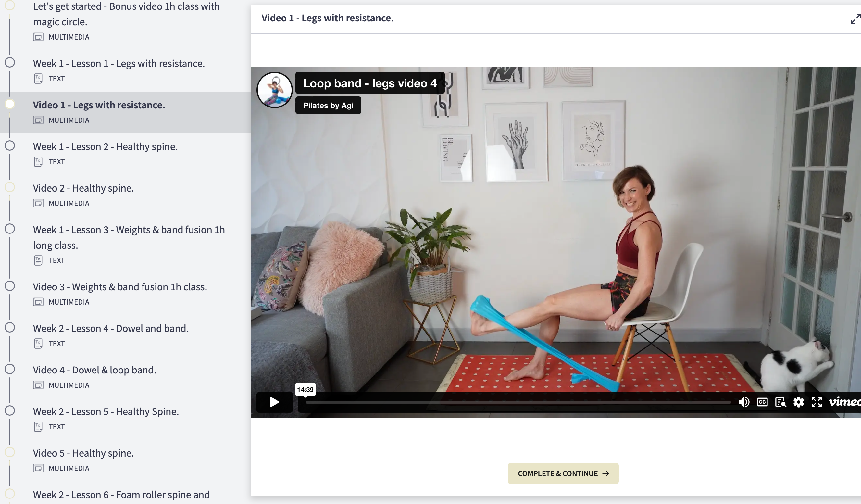Select Video 4 - Dowel & loop band
The image size is (861, 504).
(94, 370)
